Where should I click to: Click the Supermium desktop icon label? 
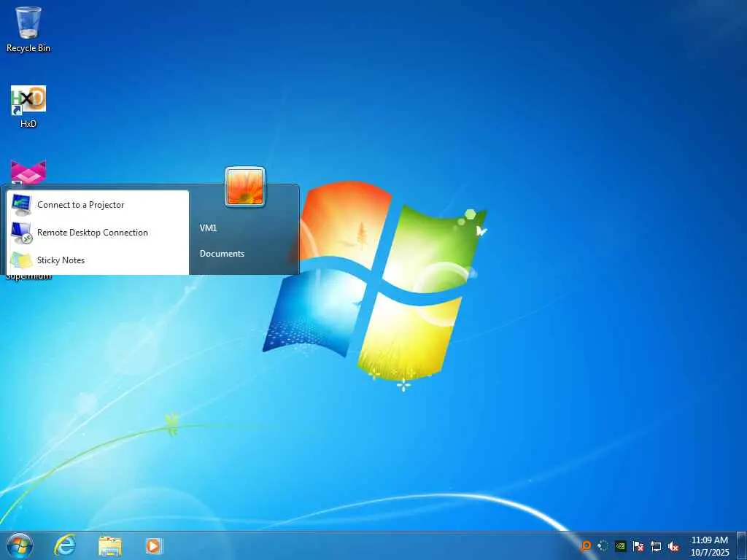tap(28, 276)
